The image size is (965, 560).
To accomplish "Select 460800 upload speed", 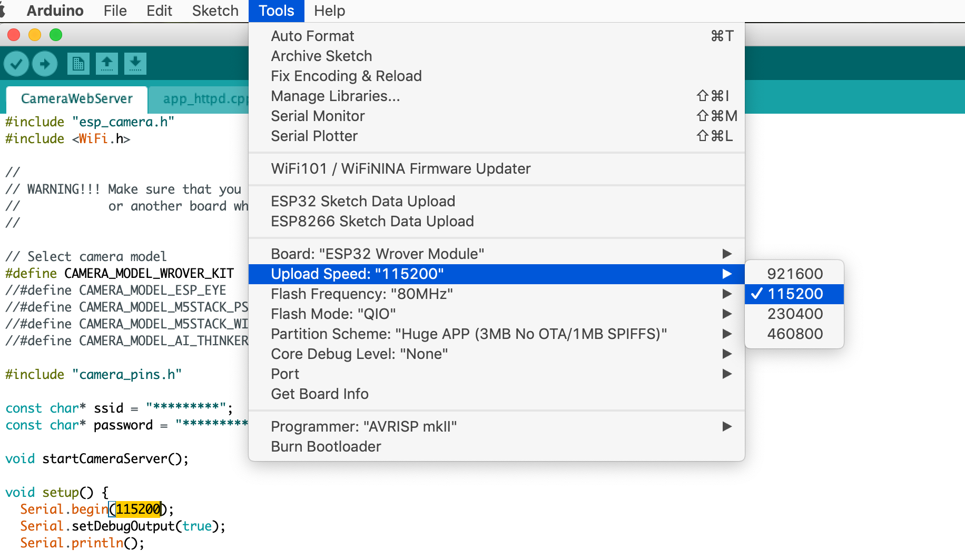I will pyautogui.click(x=794, y=334).
